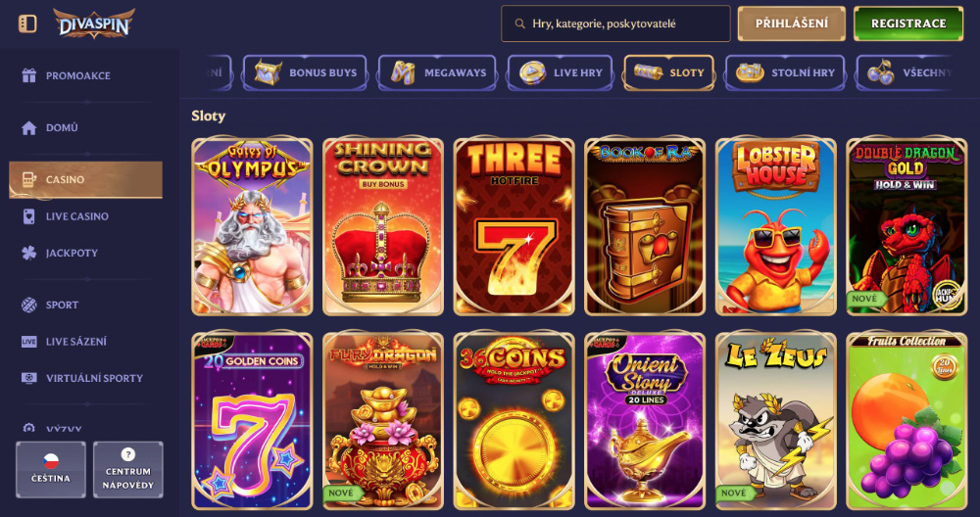Open the Centrum Nápovědy help button

pos(128,470)
